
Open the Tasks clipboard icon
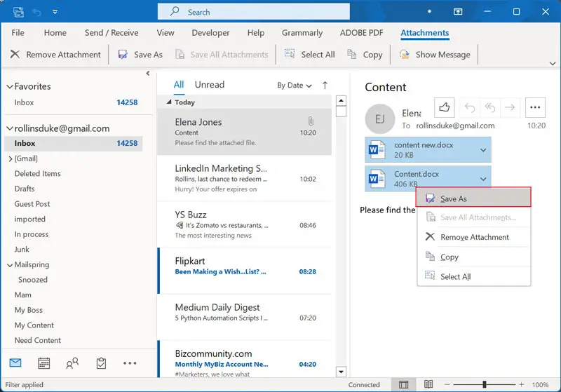click(x=101, y=363)
